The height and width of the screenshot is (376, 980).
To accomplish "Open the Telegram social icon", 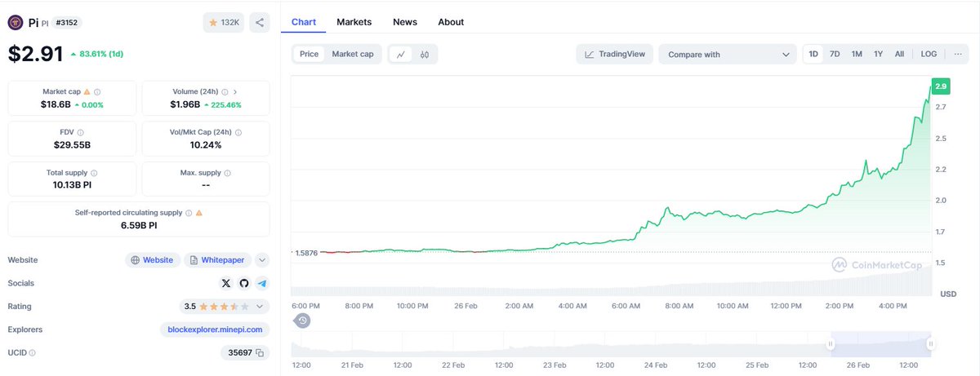I will (261, 283).
